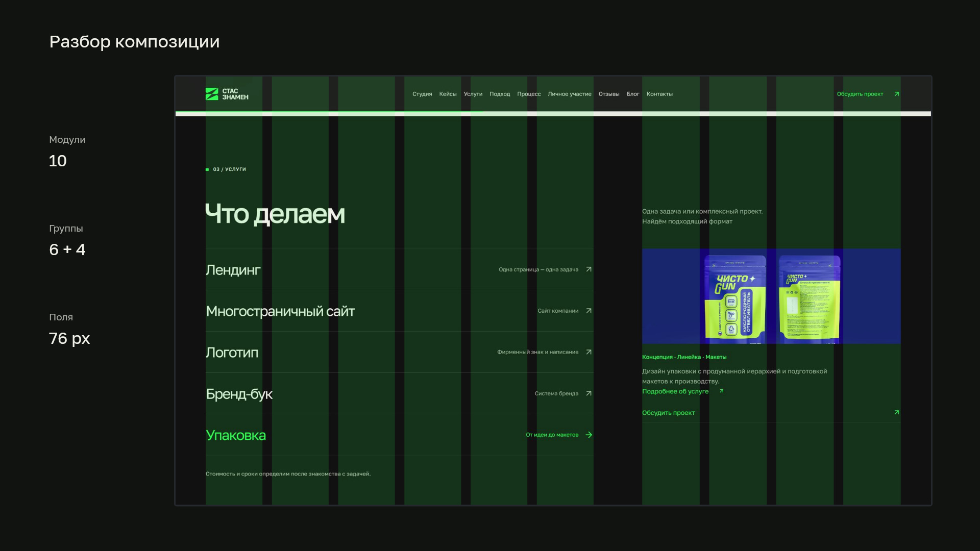This screenshot has height=551, width=980.
Task: Click arrow icon next to Подробнее об услуге
Action: coord(721,391)
